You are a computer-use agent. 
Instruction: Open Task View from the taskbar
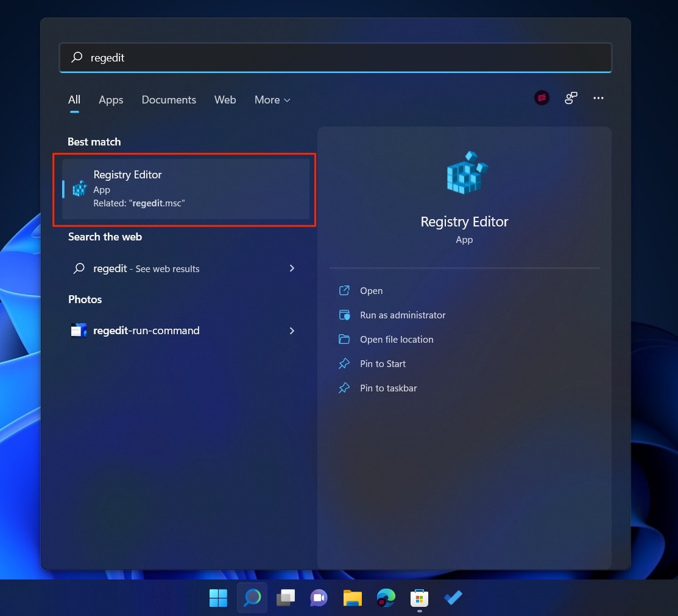(285, 598)
